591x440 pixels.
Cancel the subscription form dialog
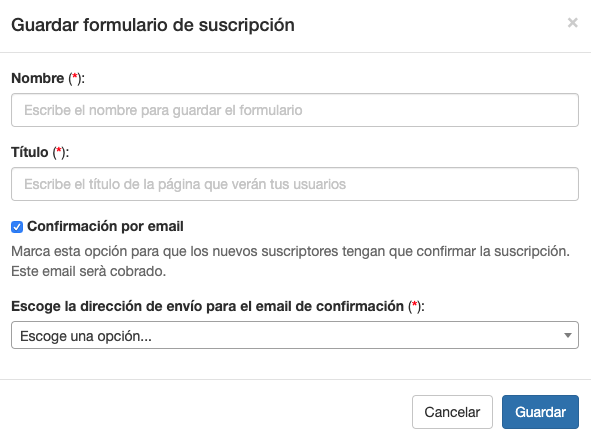[x=452, y=412]
